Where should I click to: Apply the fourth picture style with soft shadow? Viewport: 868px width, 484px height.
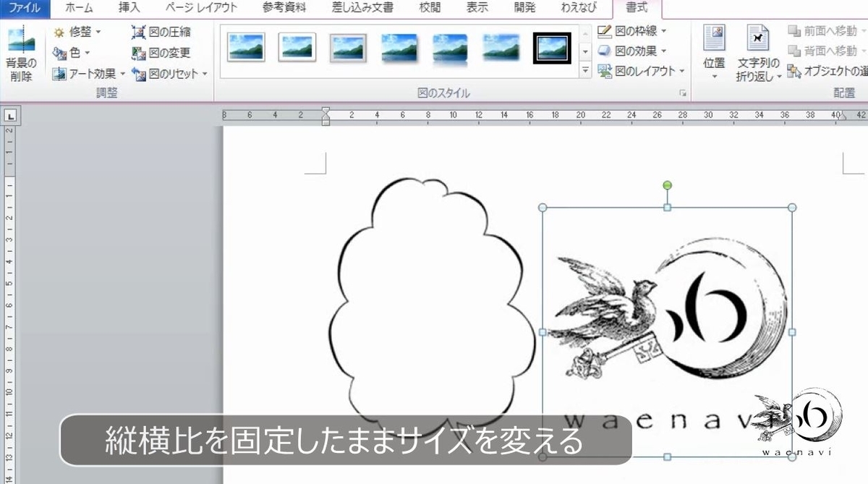pyautogui.click(x=399, y=48)
